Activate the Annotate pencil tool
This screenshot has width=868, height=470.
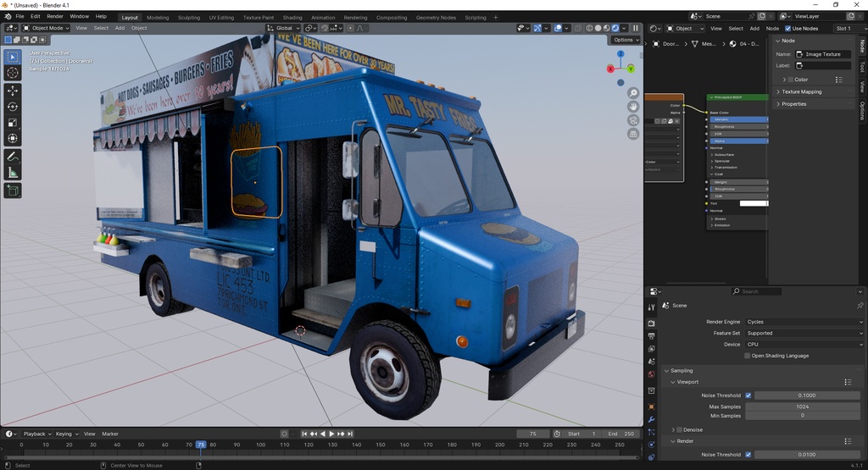click(x=12, y=157)
